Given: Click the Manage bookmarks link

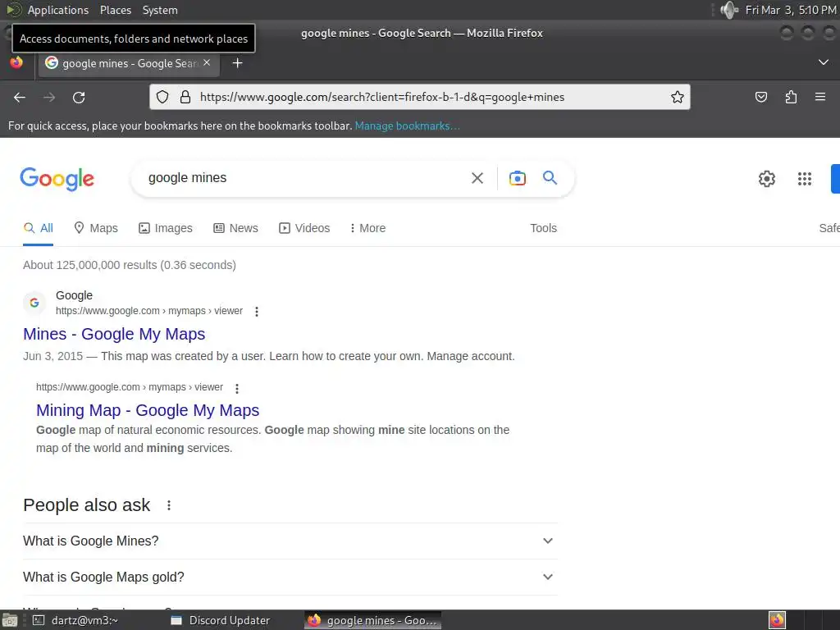Looking at the screenshot, I should 407,126.
